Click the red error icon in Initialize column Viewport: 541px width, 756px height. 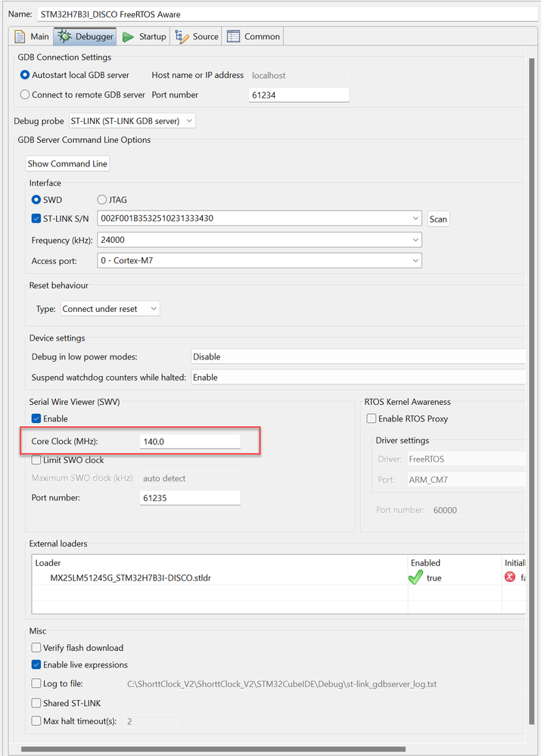click(510, 577)
